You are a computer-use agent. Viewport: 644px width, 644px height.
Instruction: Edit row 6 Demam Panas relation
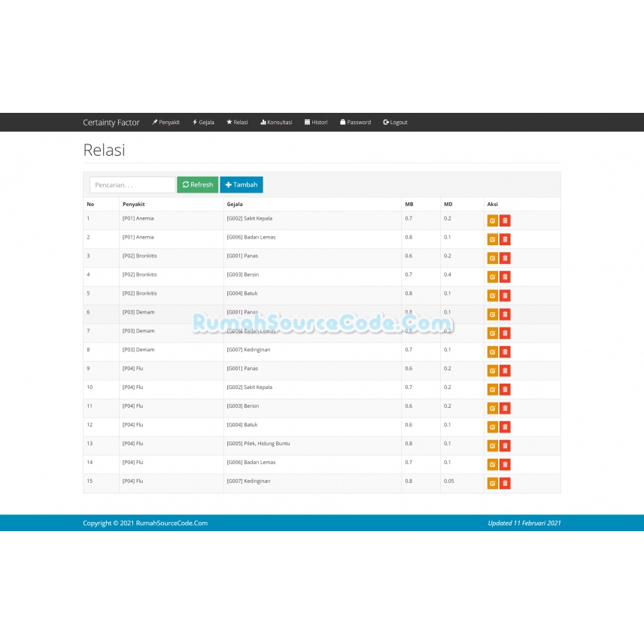[x=493, y=314]
